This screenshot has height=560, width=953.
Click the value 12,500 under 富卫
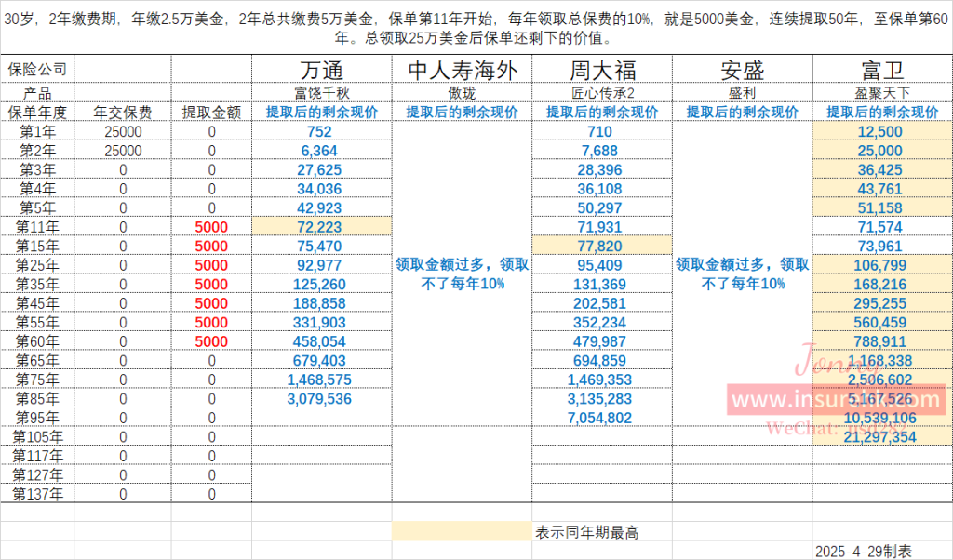[x=880, y=132]
